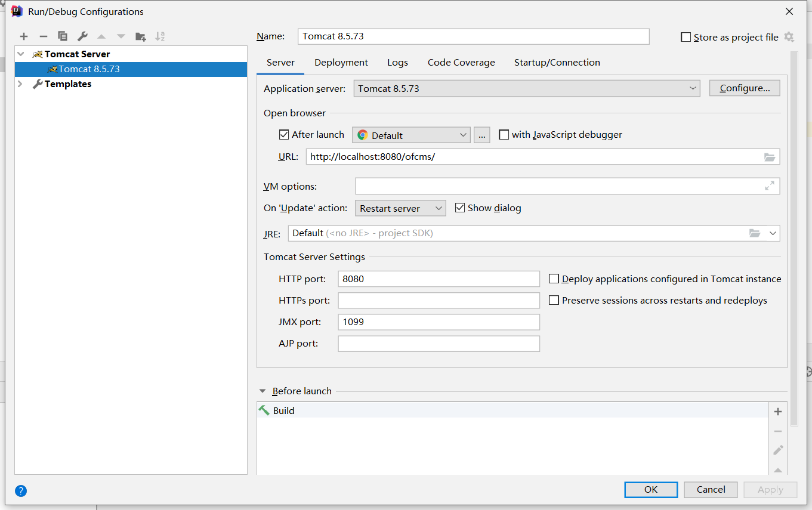
Task: Remove the selected configuration with minus icon
Action: click(43, 36)
